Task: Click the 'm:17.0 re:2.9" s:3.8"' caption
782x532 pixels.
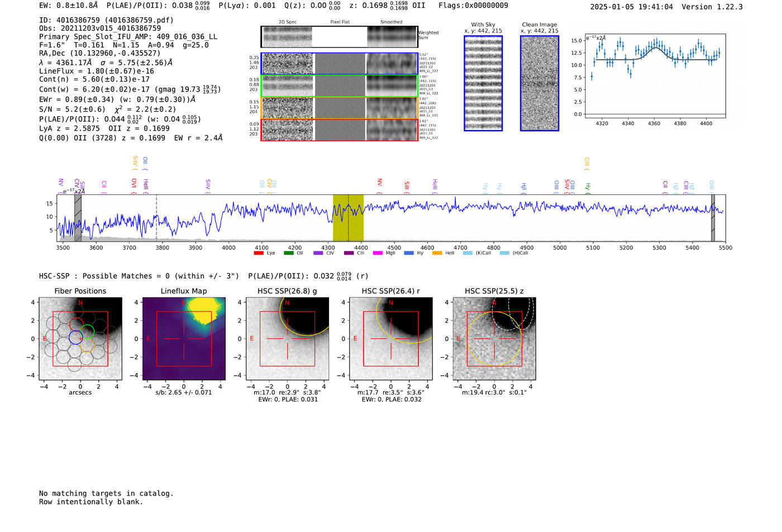Action: 288,392
